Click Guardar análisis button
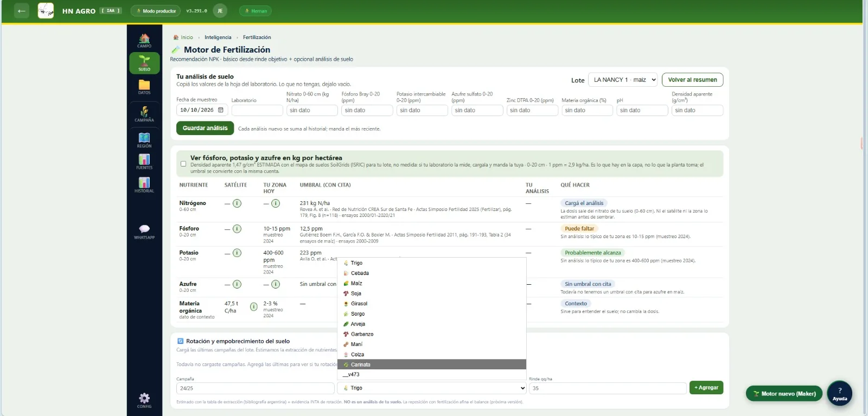Screen dimensions: 868x416 tap(205, 128)
